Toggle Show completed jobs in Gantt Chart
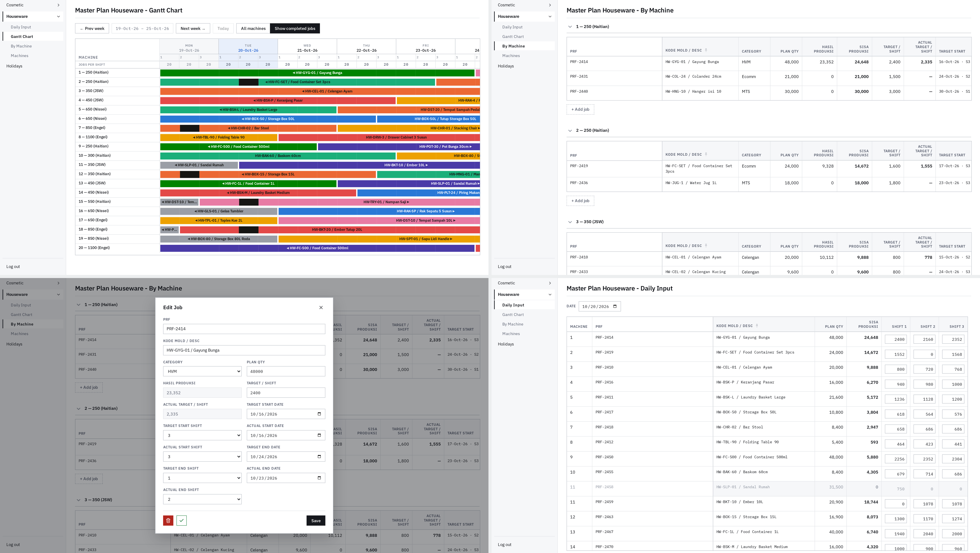 coord(295,29)
